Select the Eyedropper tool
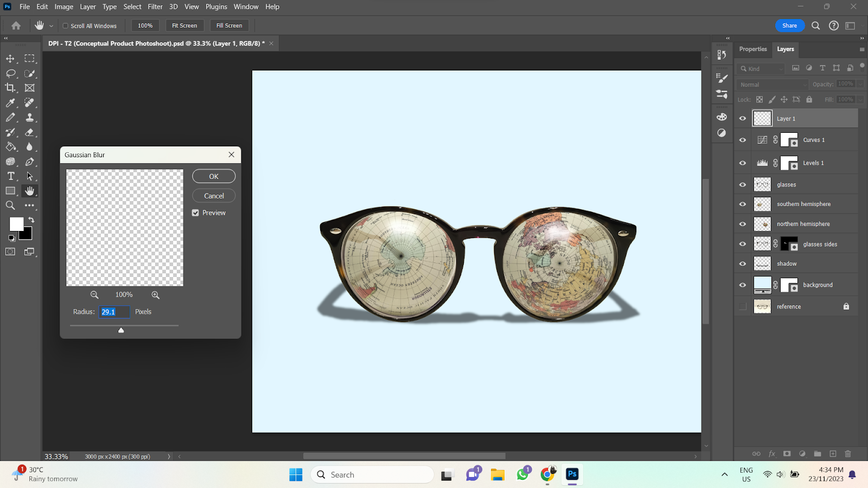The image size is (868, 488). pyautogui.click(x=10, y=102)
